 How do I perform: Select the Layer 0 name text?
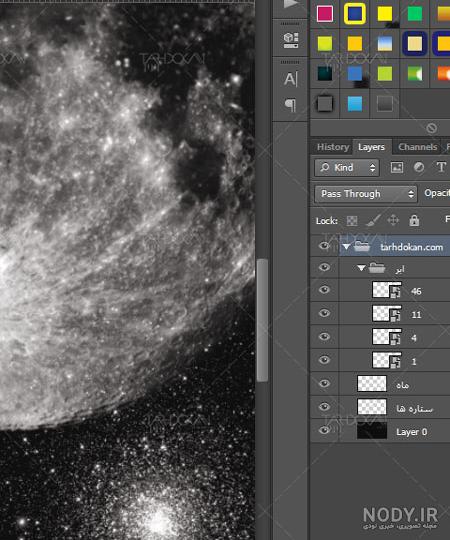411,432
